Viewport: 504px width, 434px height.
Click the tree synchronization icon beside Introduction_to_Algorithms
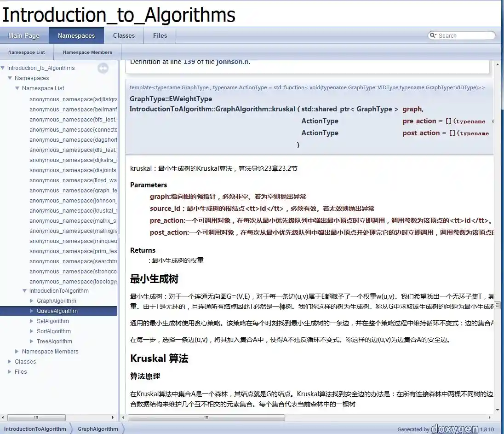point(103,68)
